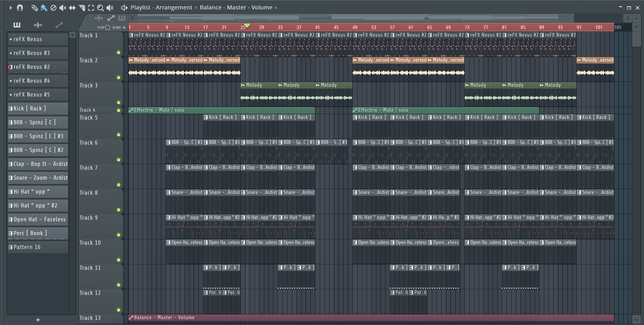Select the Draw pencil tool
644x325 pixels.
click(x=34, y=8)
